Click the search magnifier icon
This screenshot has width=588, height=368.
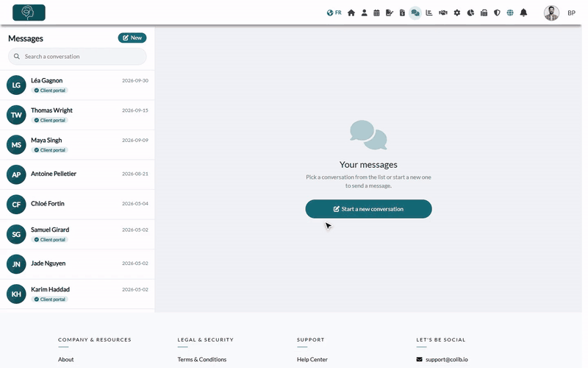(x=16, y=57)
